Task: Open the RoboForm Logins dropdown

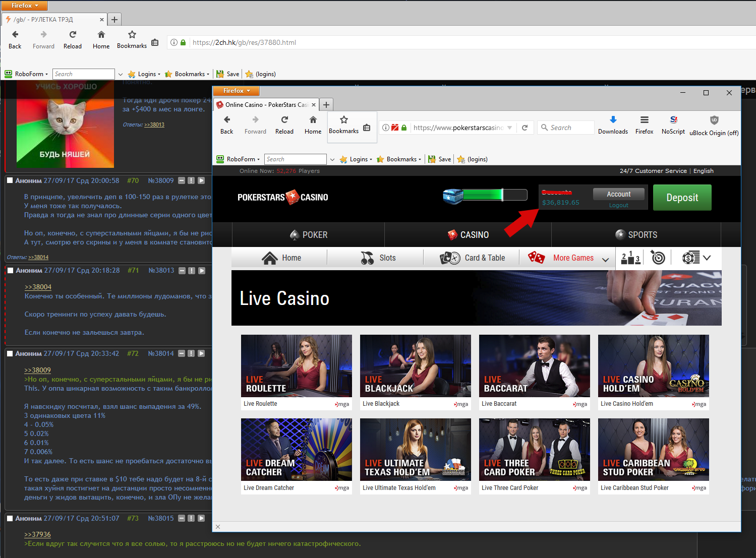Action: point(355,159)
